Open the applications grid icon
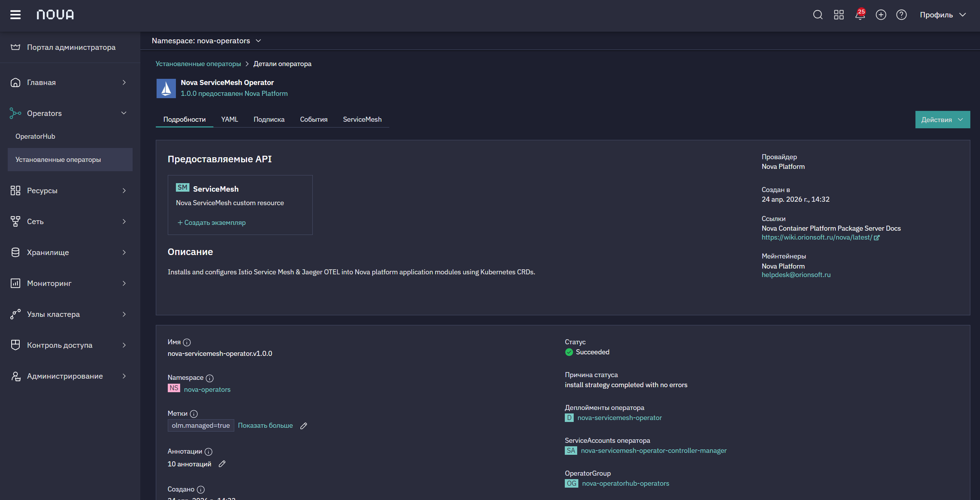The width and height of the screenshot is (980, 500). [x=839, y=15]
